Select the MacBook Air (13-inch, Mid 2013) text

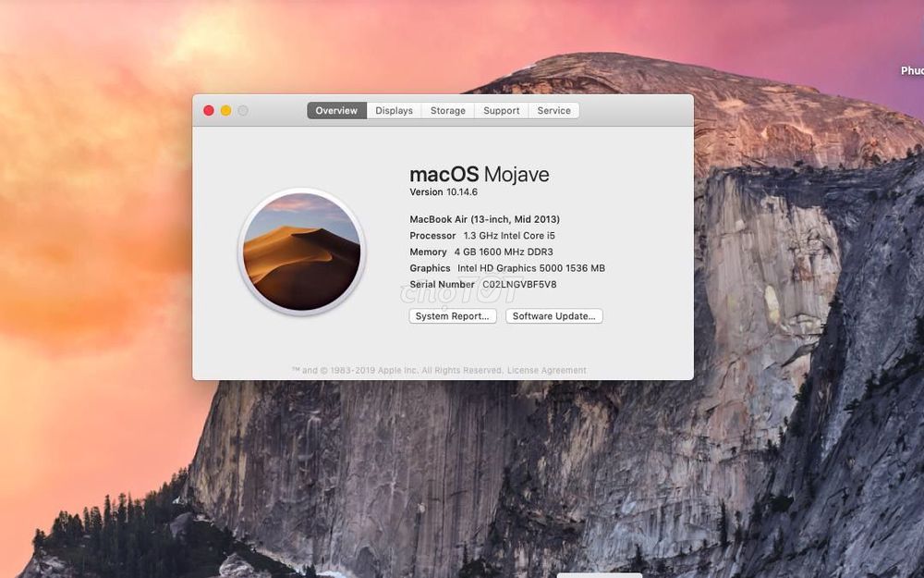point(485,219)
